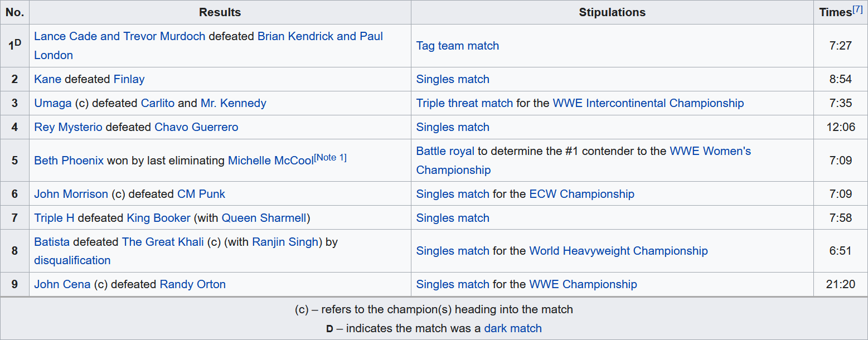Follow the dark match link in footer
This screenshot has height=340, width=868.
click(512, 328)
